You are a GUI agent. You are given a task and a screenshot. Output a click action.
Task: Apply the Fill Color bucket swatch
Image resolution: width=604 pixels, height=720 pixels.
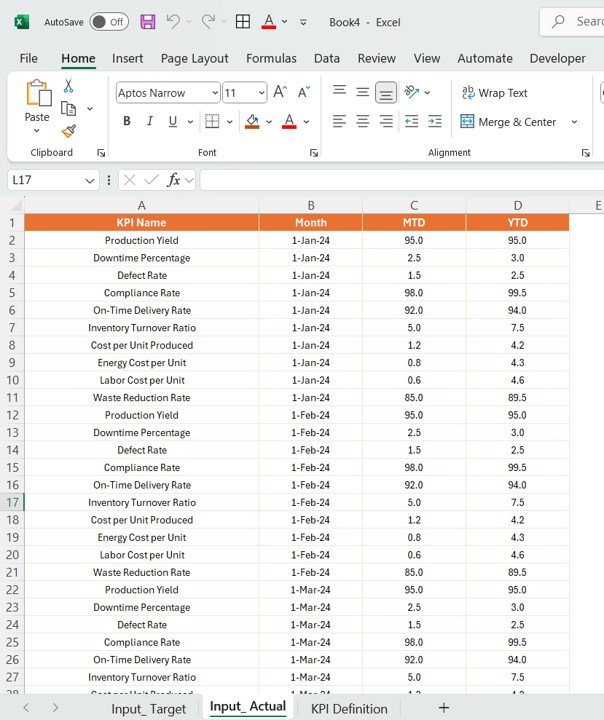(252, 121)
